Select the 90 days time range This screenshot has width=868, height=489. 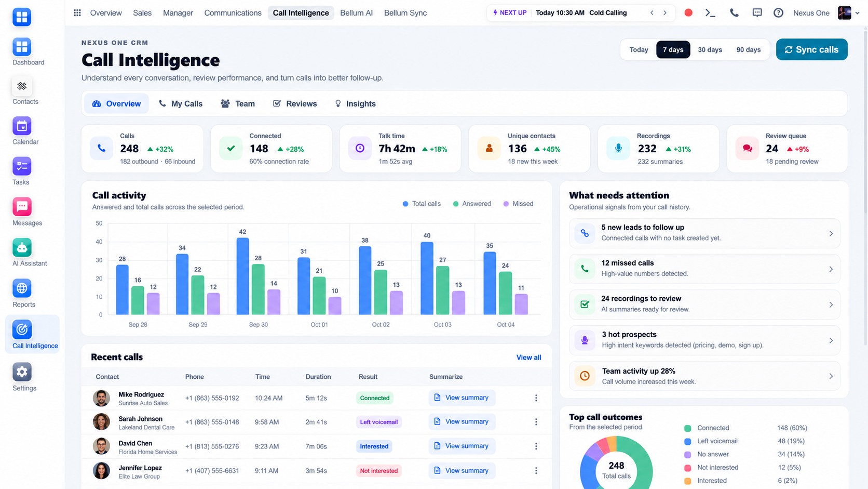pyautogui.click(x=748, y=50)
